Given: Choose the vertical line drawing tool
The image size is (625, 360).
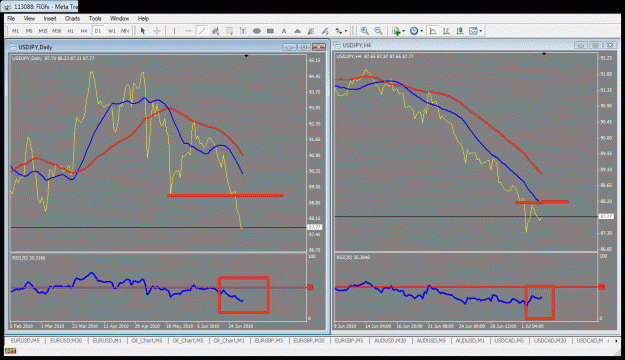Looking at the screenshot, I should [174, 31].
